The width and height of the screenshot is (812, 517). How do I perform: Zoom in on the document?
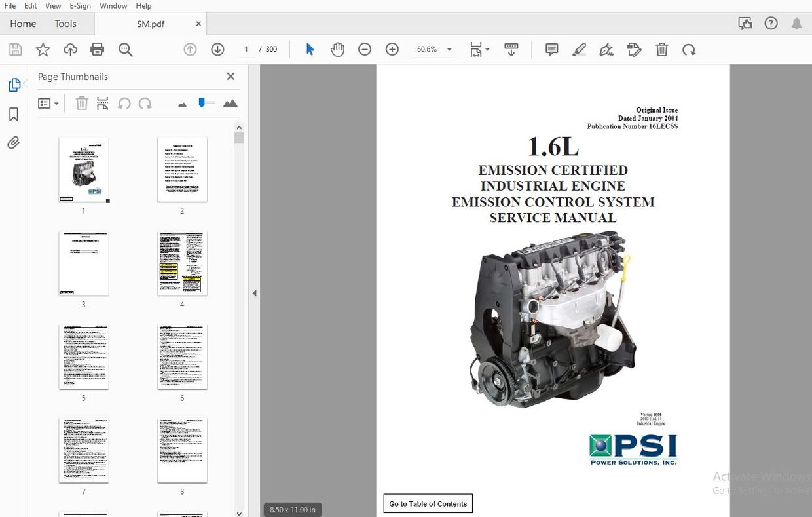pyautogui.click(x=392, y=49)
